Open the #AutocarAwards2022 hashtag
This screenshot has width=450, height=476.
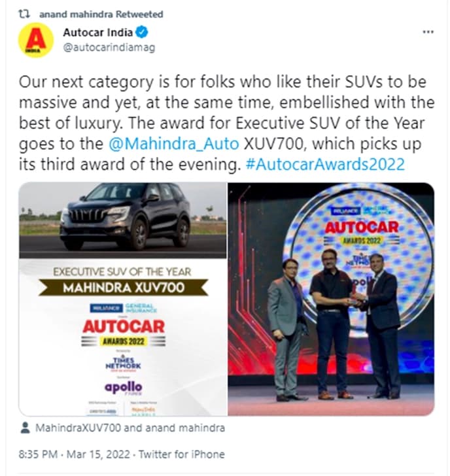pyautogui.click(x=325, y=164)
